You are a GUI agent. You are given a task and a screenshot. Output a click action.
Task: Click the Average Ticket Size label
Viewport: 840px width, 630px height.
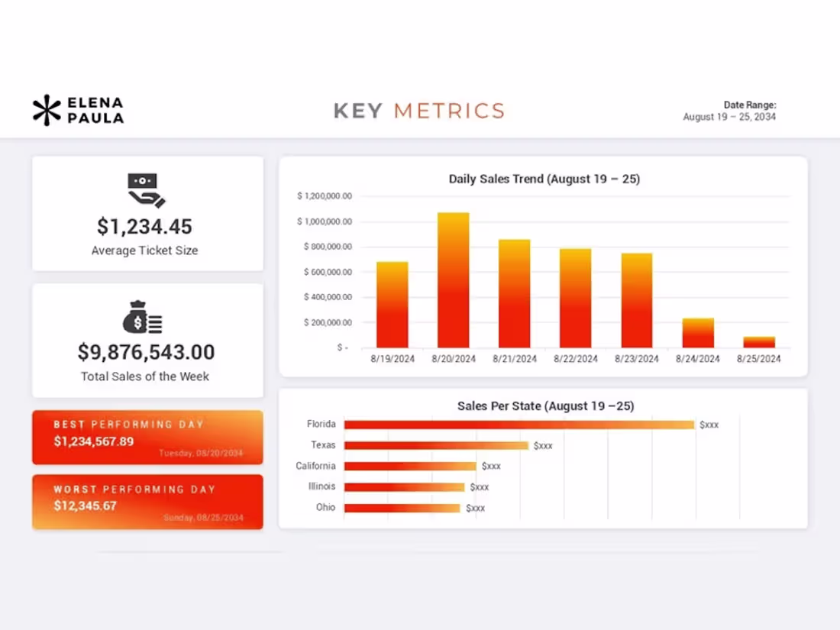144,250
